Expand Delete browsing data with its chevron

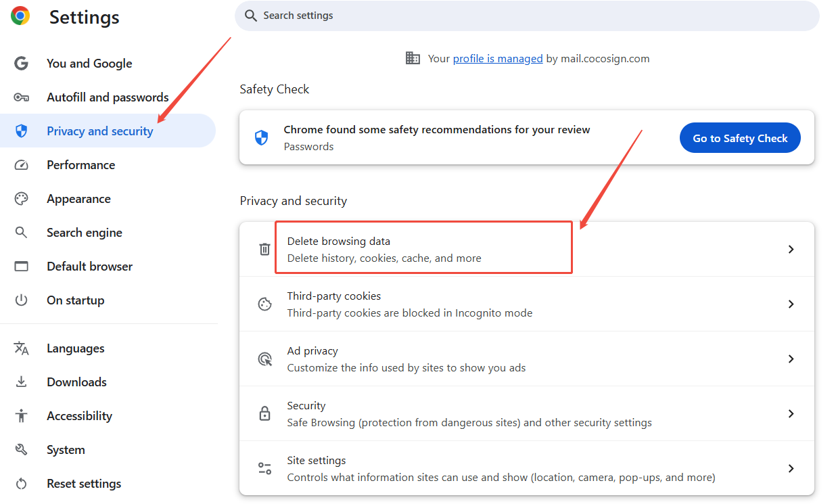(x=791, y=249)
